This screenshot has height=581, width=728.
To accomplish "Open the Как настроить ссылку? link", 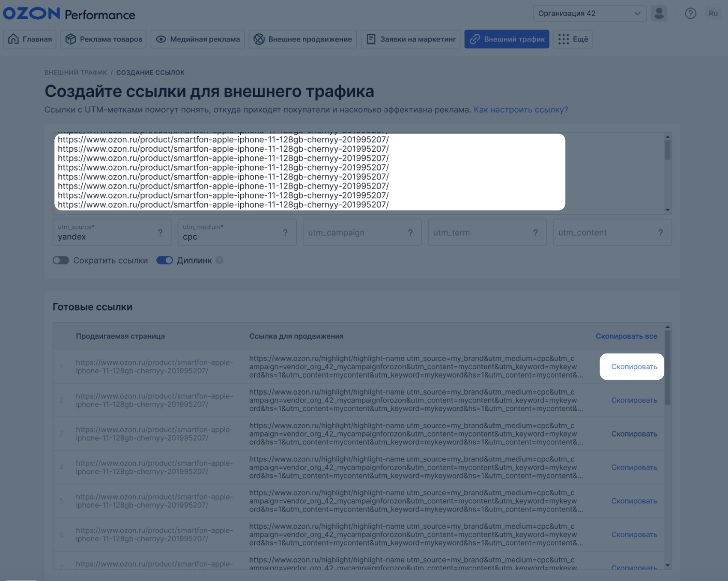I will tap(521, 110).
